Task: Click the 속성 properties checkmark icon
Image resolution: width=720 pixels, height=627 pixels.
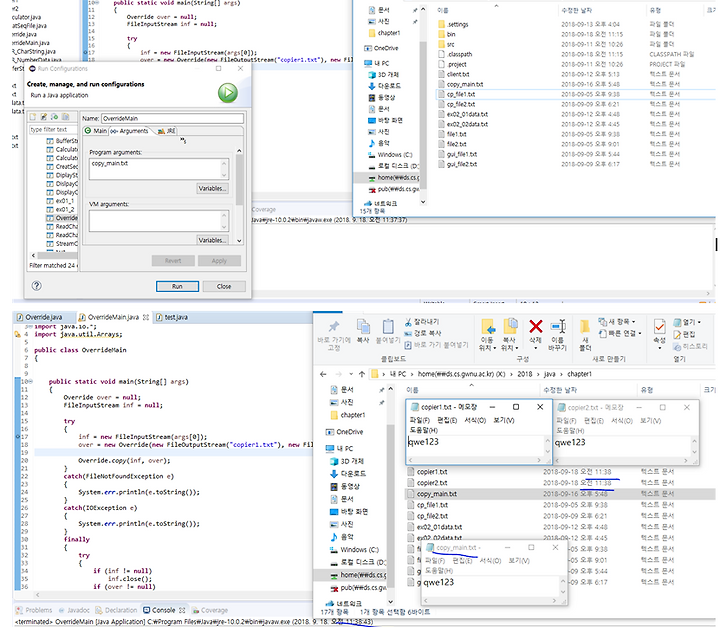Action: [659, 327]
